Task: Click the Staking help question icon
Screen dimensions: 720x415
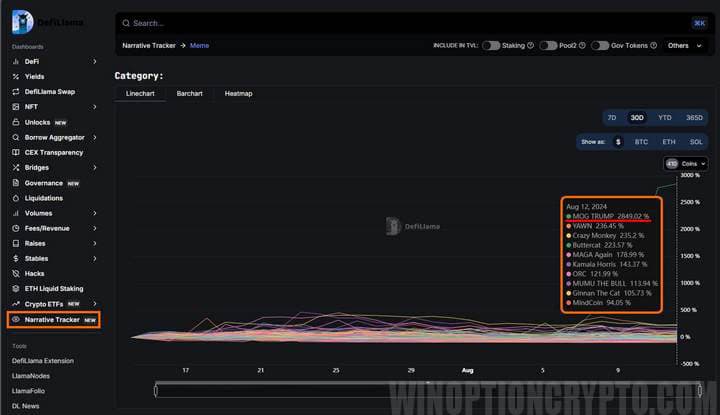Action: pyautogui.click(x=530, y=45)
